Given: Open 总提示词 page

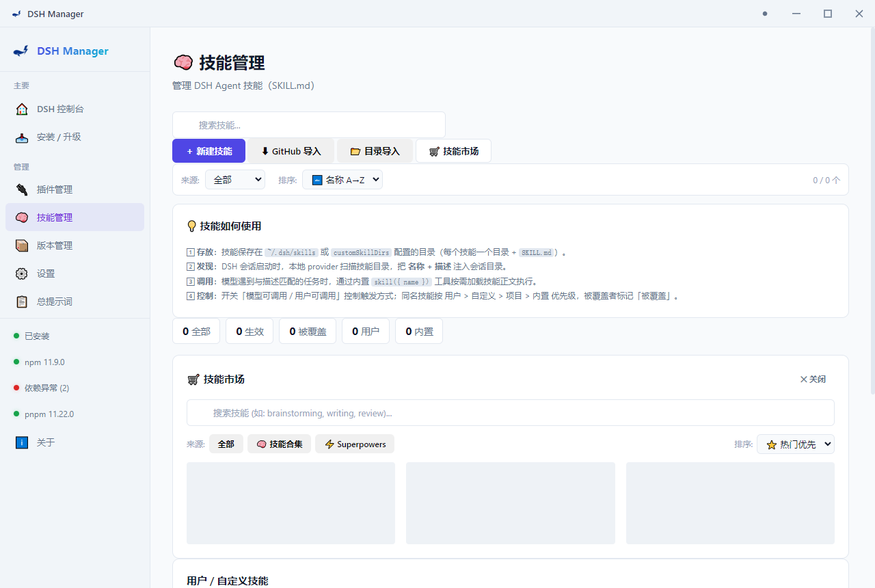Looking at the screenshot, I should pyautogui.click(x=75, y=302).
